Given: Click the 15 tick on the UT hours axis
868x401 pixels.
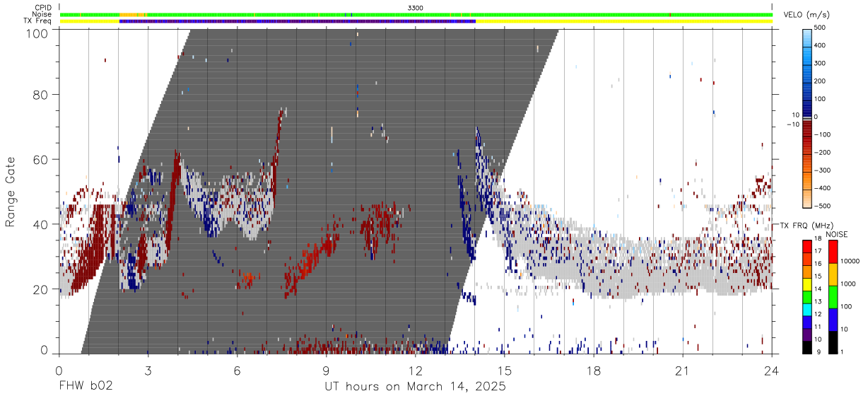Looking at the screenshot, I should (505, 371).
